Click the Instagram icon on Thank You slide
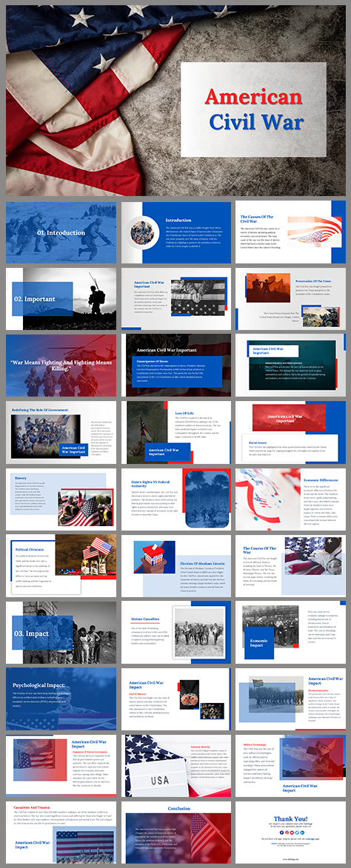 (x=287, y=832)
